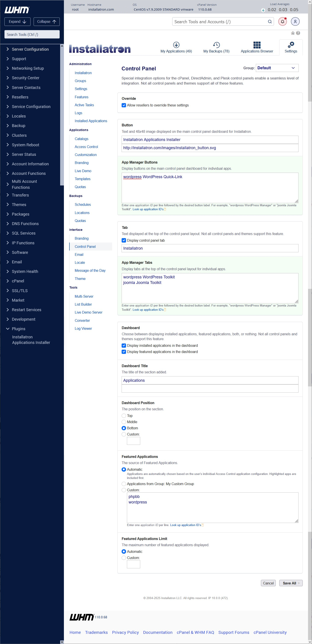This screenshot has height=644, width=312.
Task: Toggle Allow resellers to override settings
Action: pos(124,105)
